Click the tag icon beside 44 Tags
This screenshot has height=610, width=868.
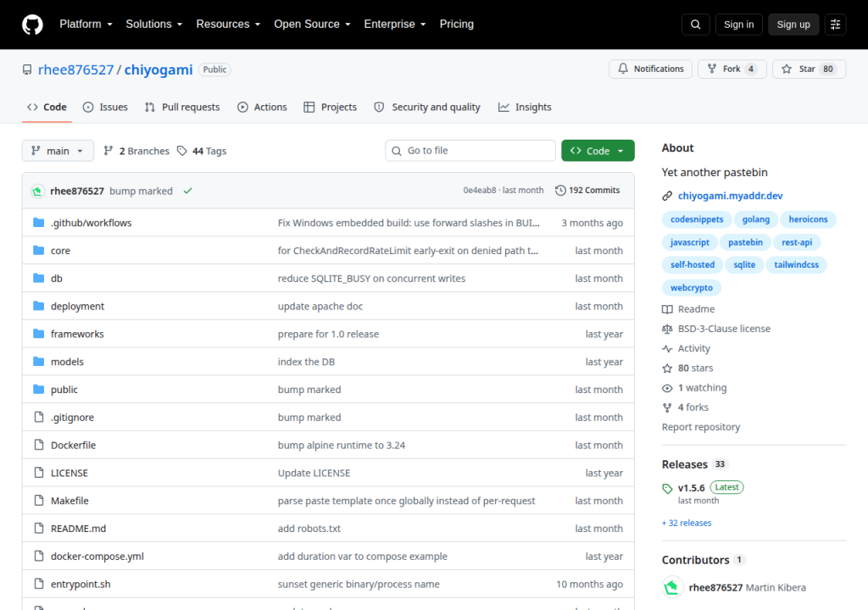point(181,151)
